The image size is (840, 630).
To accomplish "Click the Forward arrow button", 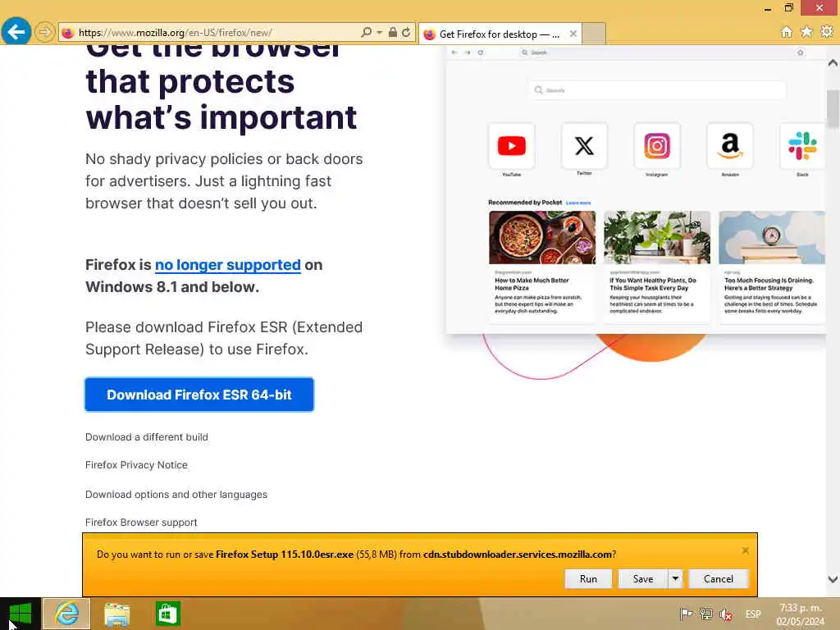I will pos(45,33).
